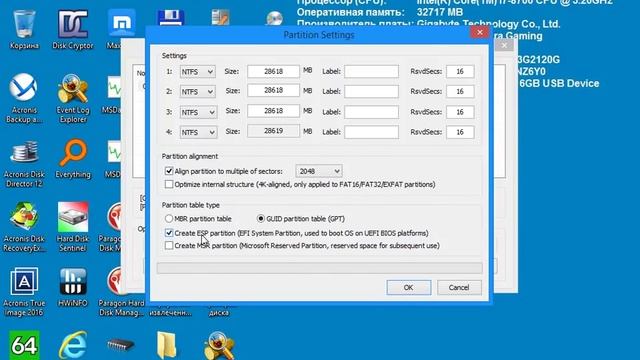The height and width of the screenshot is (360, 640).
Task: Open the green 64 desktop icon
Action: pyautogui.click(x=24, y=345)
